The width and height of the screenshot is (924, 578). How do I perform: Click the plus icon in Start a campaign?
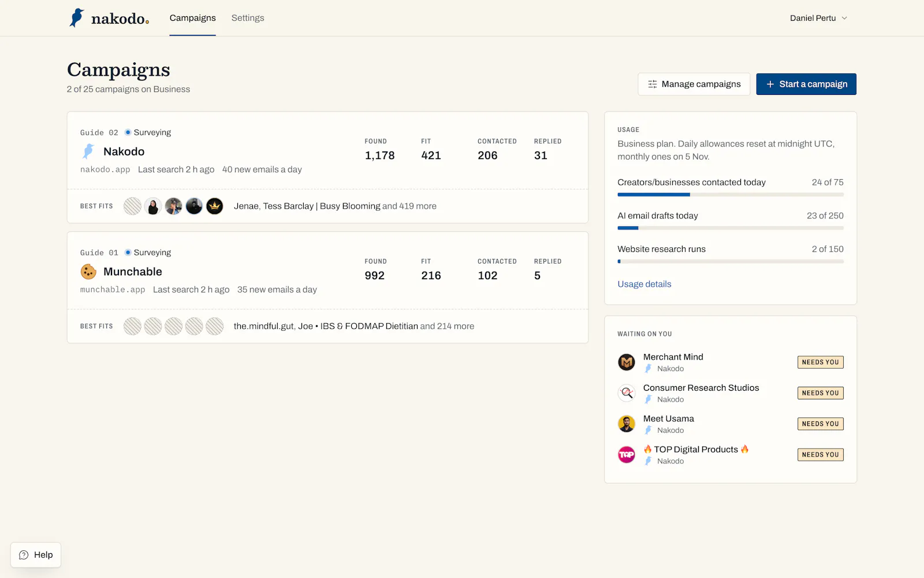(770, 84)
